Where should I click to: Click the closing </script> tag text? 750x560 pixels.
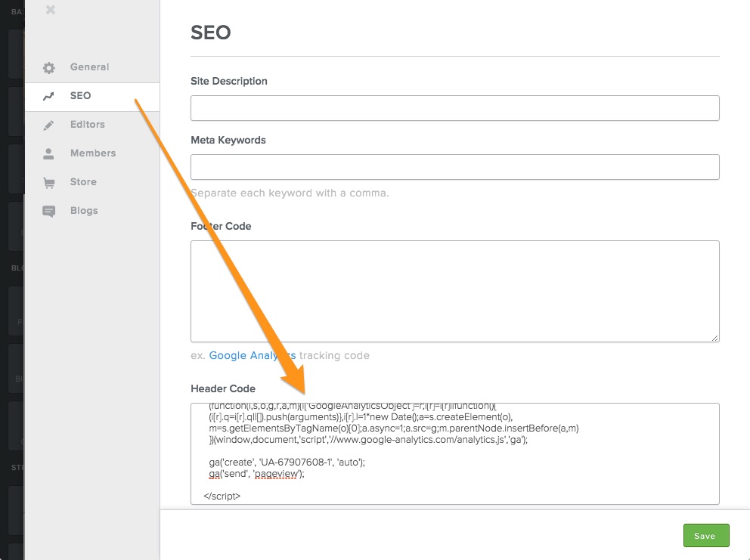point(222,497)
